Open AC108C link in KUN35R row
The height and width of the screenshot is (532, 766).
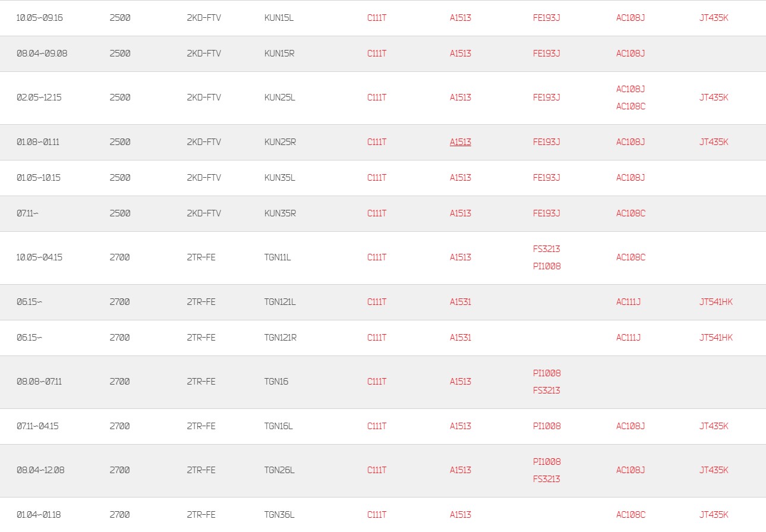tap(631, 213)
